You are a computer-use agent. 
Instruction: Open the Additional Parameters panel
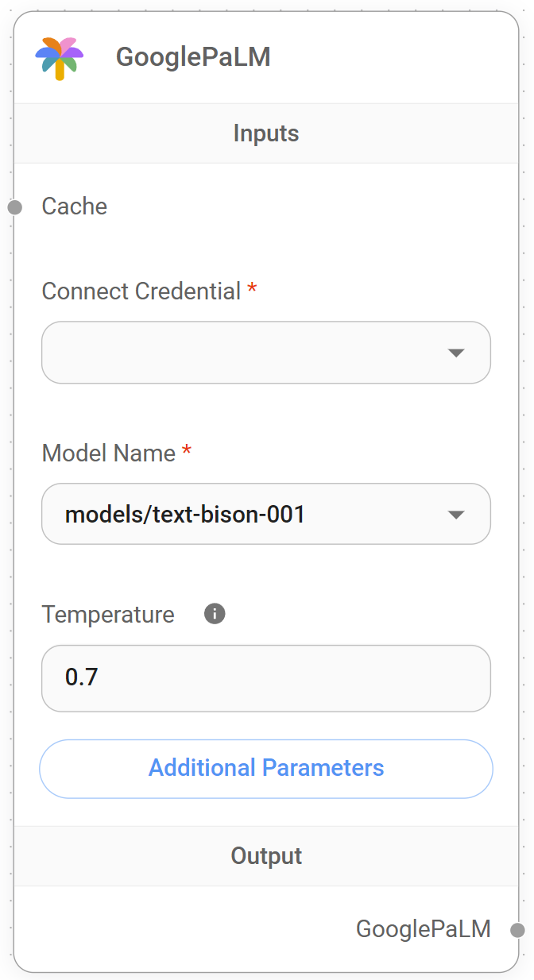266,769
